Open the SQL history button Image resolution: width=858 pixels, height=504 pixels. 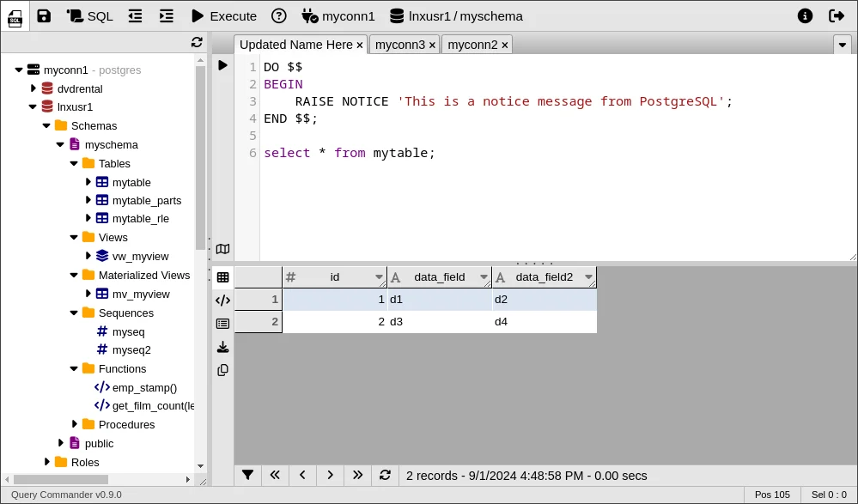pyautogui.click(x=89, y=15)
